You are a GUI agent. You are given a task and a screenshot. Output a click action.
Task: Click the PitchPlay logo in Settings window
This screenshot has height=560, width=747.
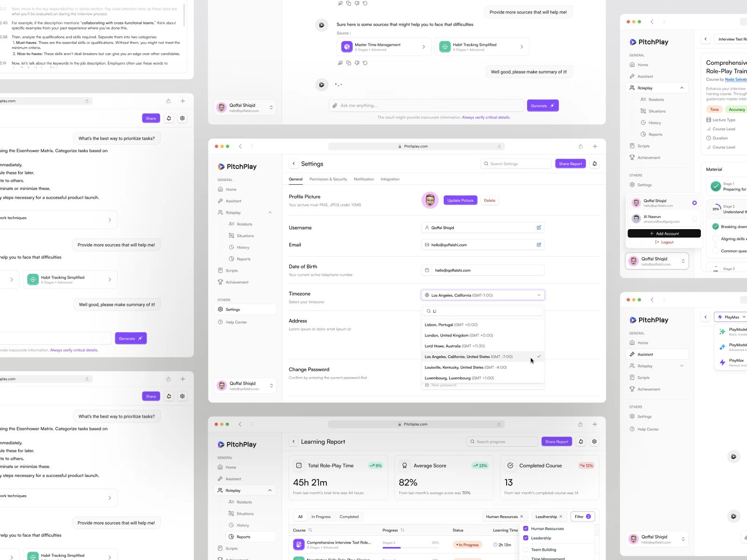[237, 167]
